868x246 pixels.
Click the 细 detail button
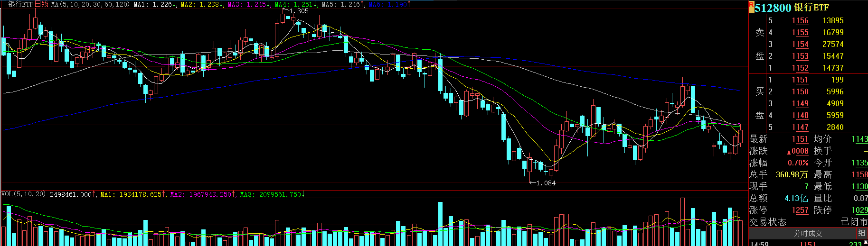[861, 233]
